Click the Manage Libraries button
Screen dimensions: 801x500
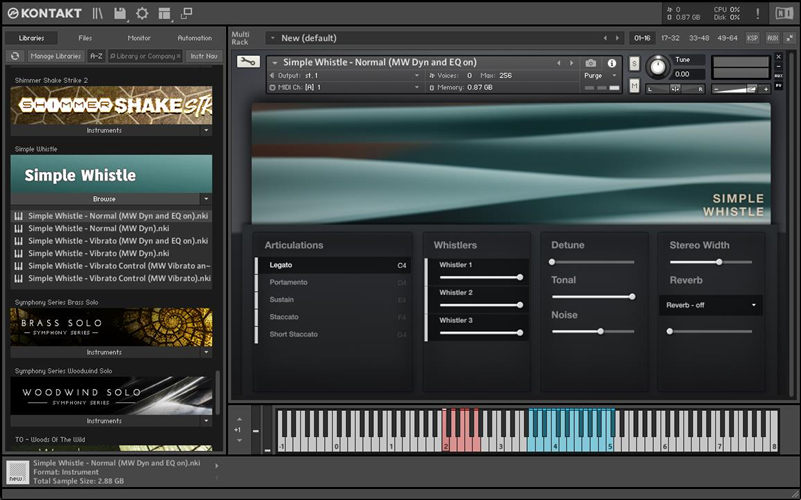tap(55, 56)
